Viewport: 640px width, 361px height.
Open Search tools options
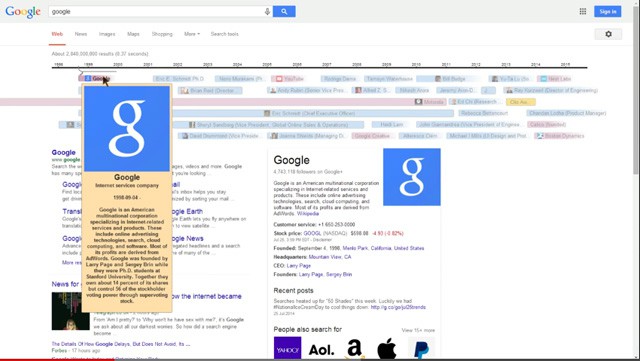[x=224, y=34]
